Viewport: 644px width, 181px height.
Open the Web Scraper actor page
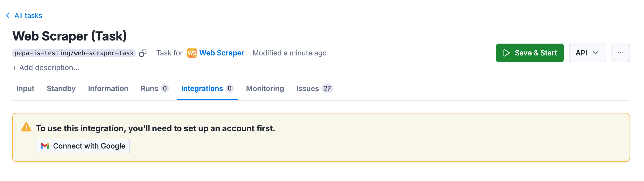coord(222,53)
